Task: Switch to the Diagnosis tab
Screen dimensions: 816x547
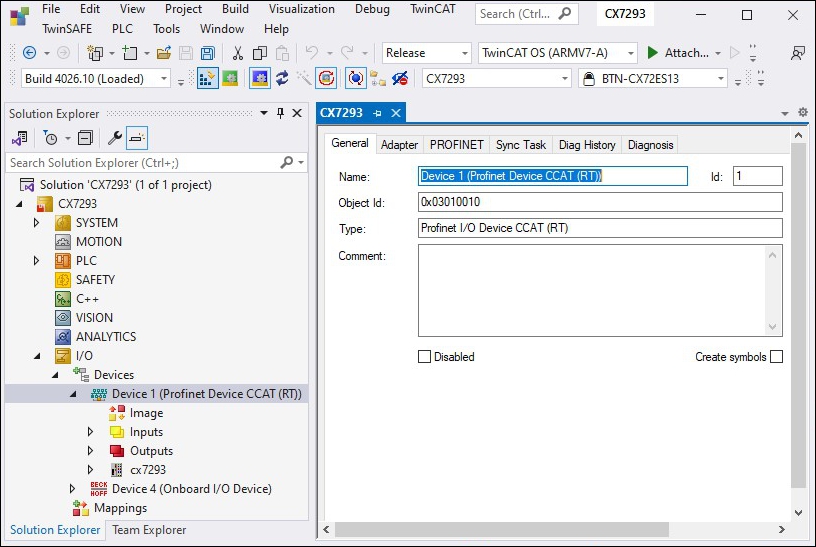Action: point(651,145)
